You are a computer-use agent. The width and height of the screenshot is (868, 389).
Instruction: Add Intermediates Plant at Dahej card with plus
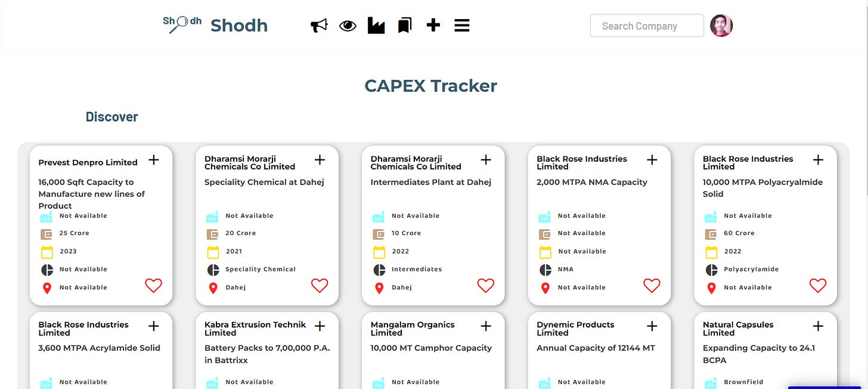click(x=486, y=159)
